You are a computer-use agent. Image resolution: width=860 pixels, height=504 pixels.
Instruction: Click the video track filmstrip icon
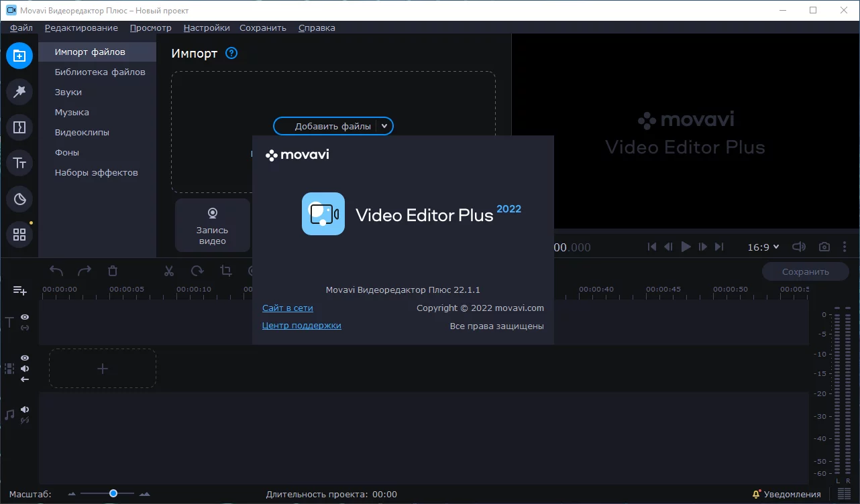[x=9, y=369]
